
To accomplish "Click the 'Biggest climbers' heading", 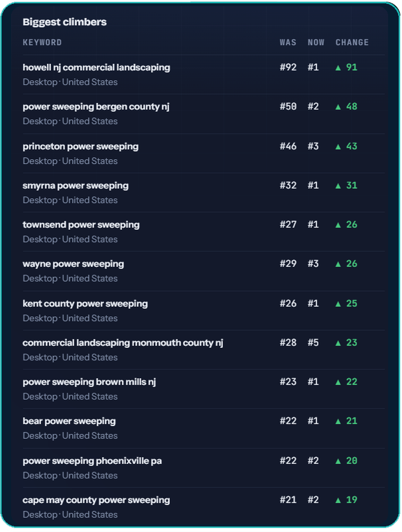I will pyautogui.click(x=64, y=22).
